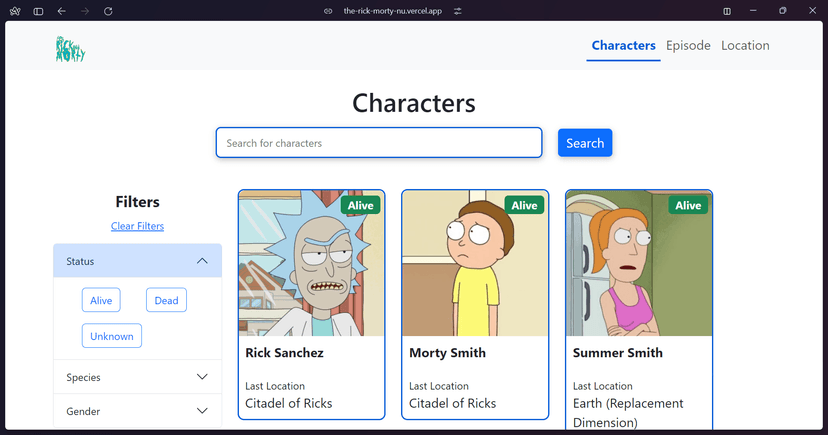This screenshot has width=828, height=435.
Task: Click the forward navigation arrow
Action: pos(84,11)
